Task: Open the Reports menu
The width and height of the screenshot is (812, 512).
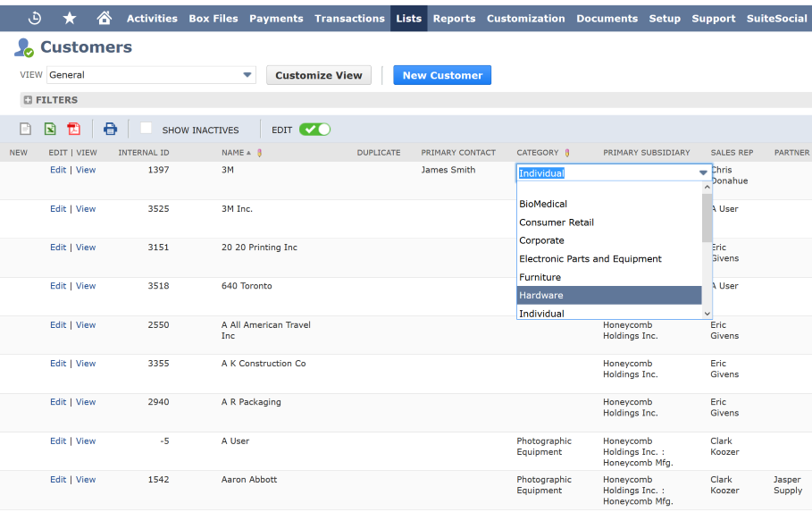Action: (454, 18)
